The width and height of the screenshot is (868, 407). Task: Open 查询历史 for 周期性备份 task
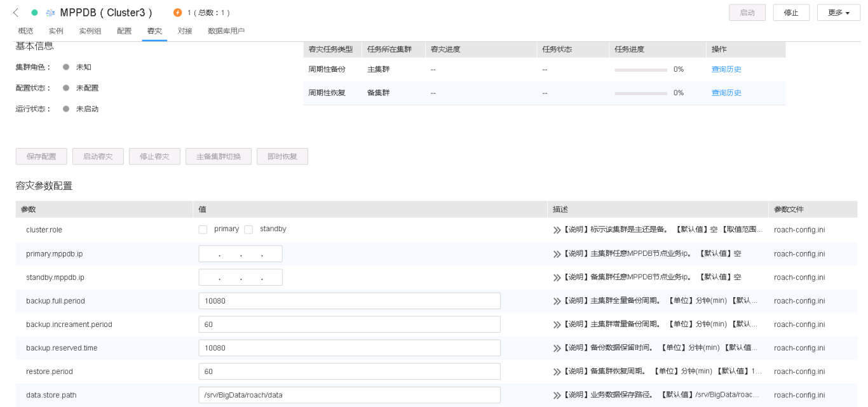(x=726, y=69)
